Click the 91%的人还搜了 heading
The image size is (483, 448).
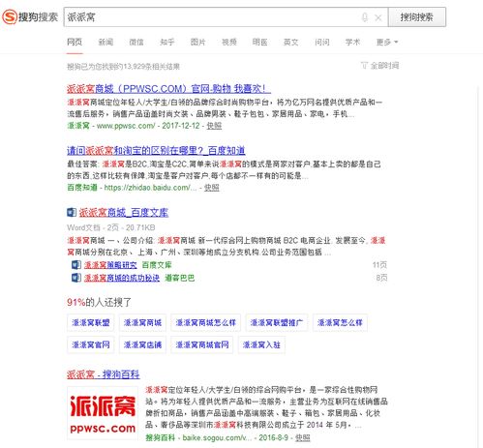click(x=99, y=302)
